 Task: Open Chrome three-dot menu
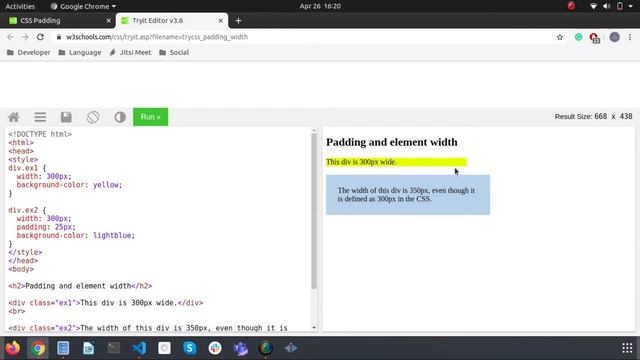[630, 37]
